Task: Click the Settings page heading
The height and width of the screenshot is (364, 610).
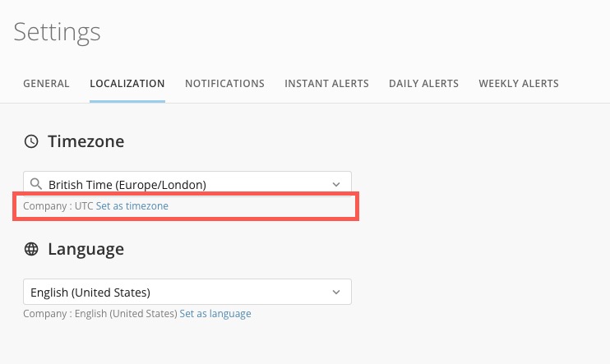Action: (57, 32)
